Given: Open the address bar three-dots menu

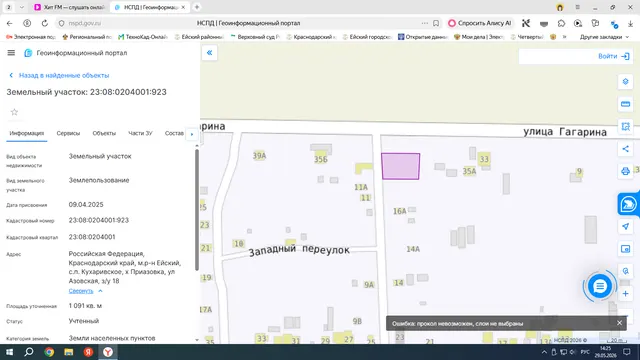Looking at the screenshot, I should (x=425, y=23).
